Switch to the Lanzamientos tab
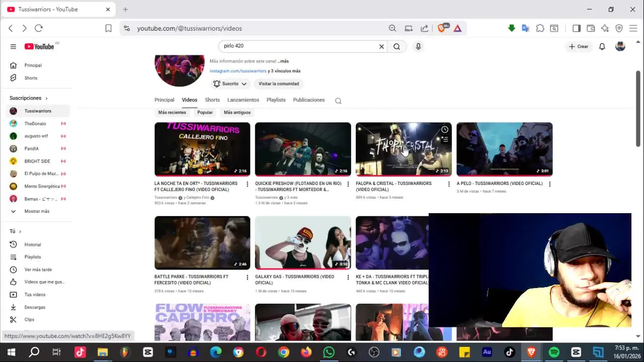The height and width of the screenshot is (362, 644). pos(243,100)
